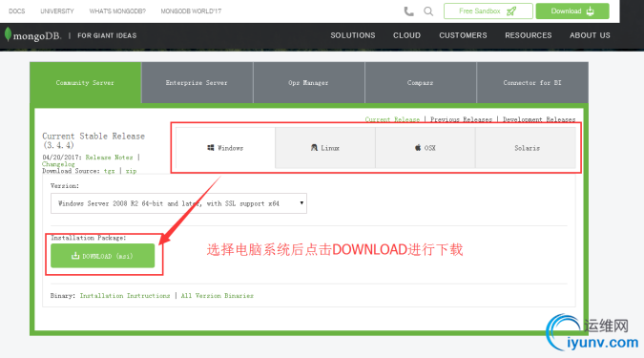Viewport: 644px width, 358px height.
Task: Click the DOCS link
Action: [17, 11]
